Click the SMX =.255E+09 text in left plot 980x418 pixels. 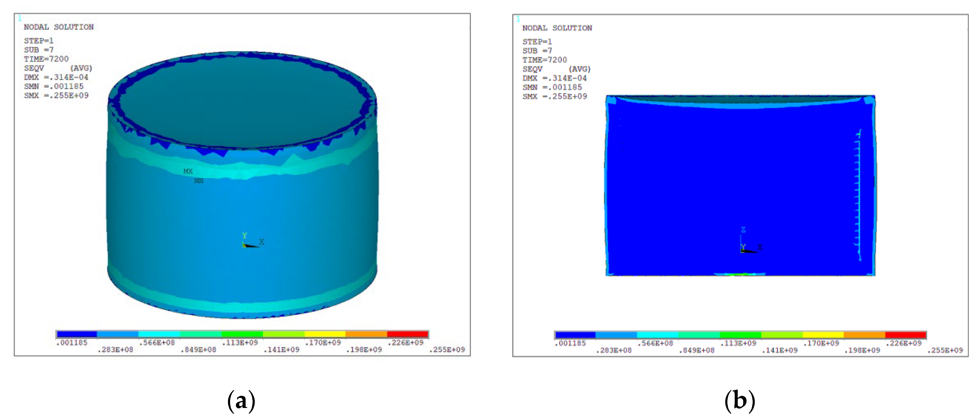(56, 95)
